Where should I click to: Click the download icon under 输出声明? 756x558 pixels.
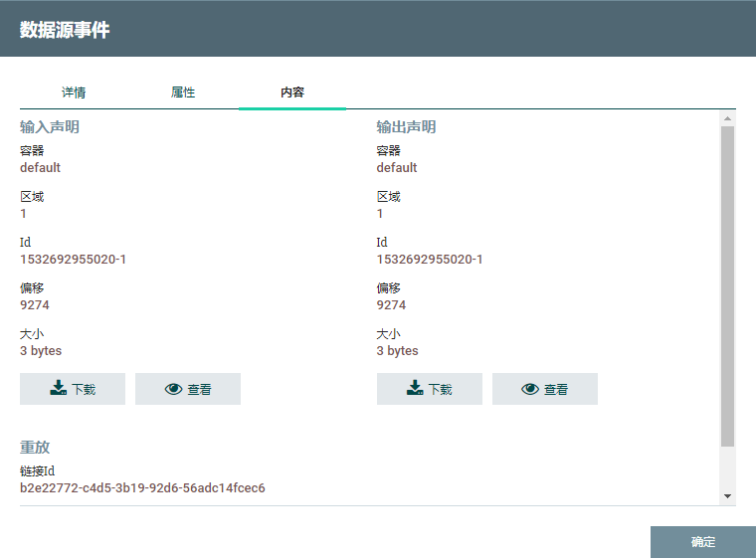pos(415,389)
